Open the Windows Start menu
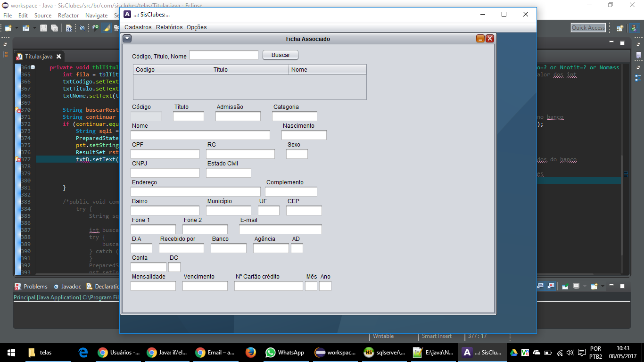Viewport: 644px width, 362px height. pos(11,353)
